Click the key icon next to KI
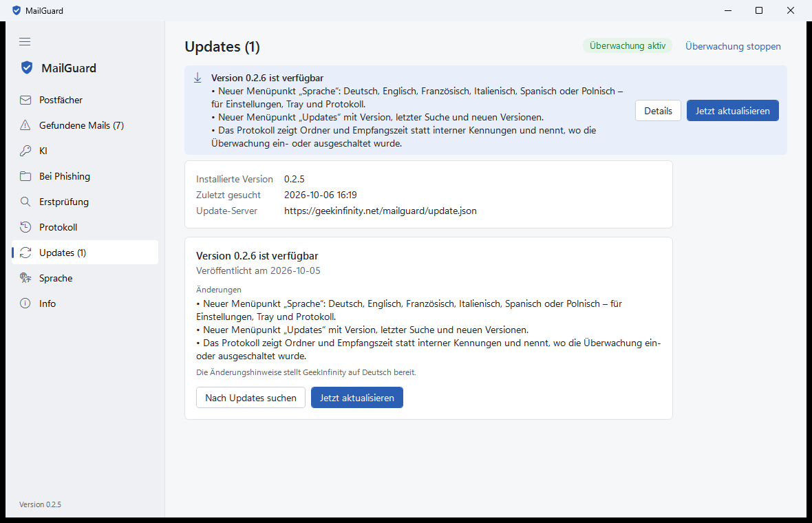This screenshot has height=523, width=812. 25,151
